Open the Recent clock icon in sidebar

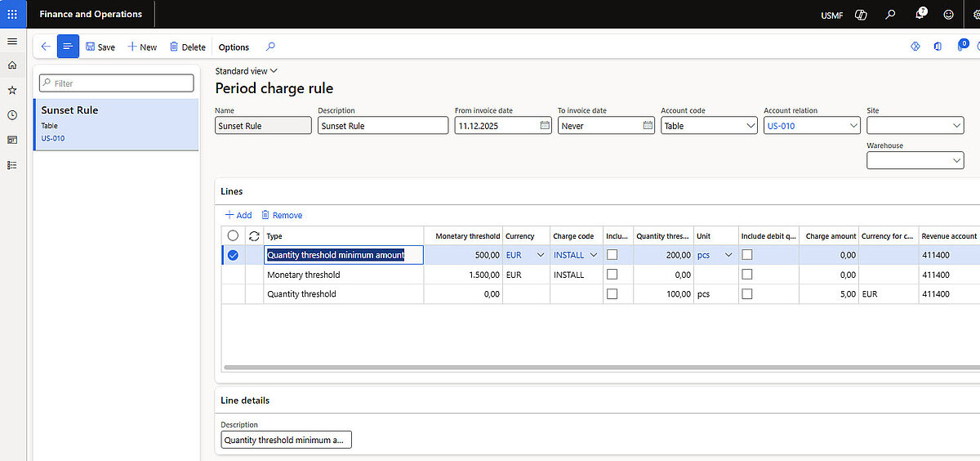12,115
